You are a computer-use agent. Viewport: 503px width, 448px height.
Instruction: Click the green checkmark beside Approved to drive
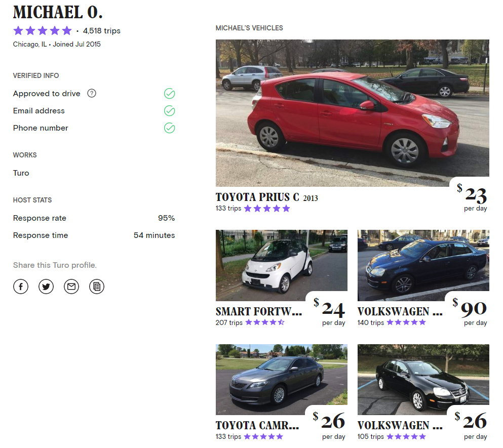(x=170, y=94)
